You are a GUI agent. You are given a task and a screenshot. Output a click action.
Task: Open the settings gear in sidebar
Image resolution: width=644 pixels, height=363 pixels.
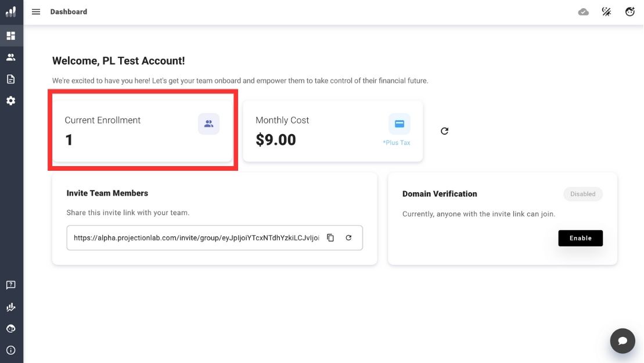tap(11, 100)
